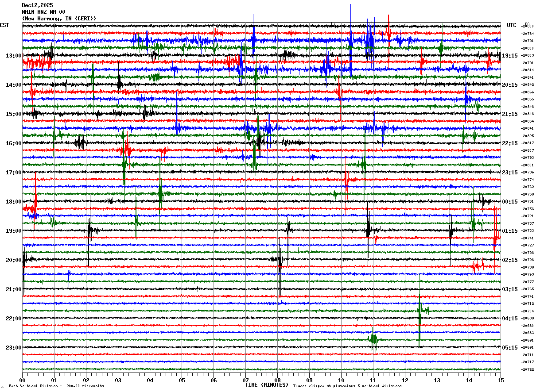Select the 14:00 CST time label
The width and height of the screenshot is (536, 392).
(x=14, y=85)
